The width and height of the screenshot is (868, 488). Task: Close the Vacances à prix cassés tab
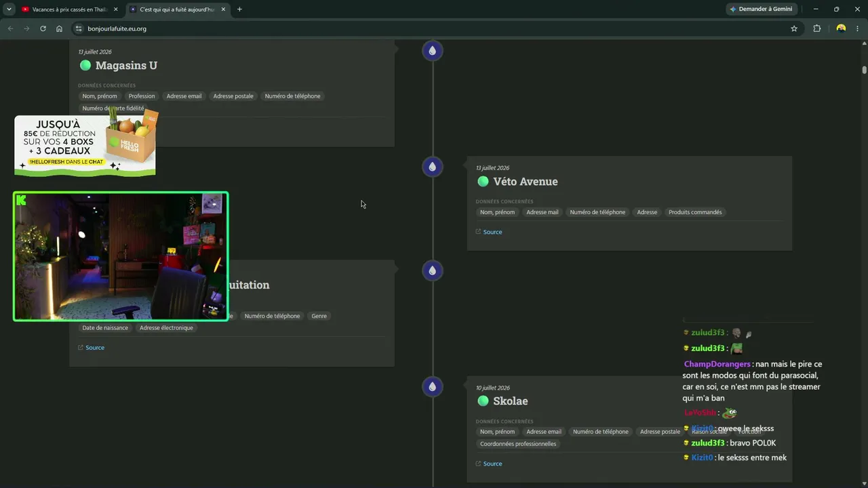tap(116, 9)
